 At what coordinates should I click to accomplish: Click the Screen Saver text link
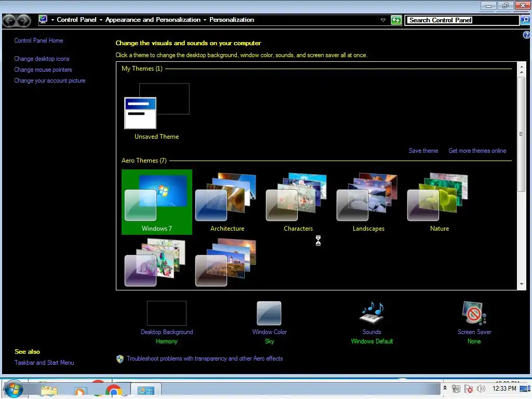point(474,332)
